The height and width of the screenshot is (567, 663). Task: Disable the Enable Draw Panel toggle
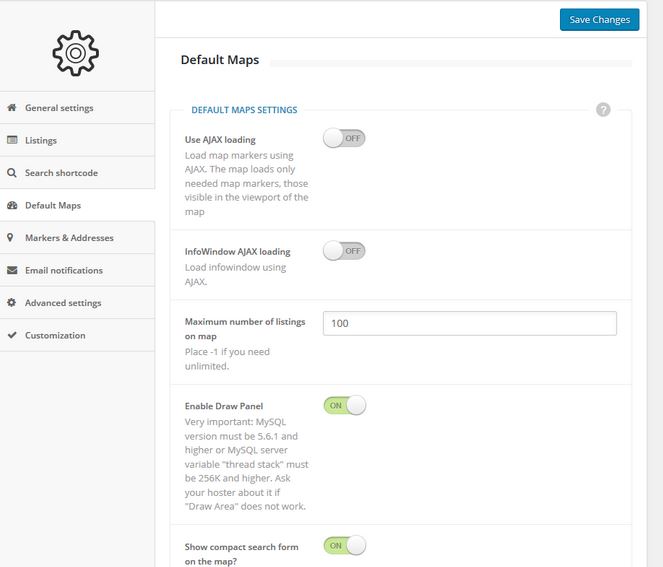coord(345,405)
